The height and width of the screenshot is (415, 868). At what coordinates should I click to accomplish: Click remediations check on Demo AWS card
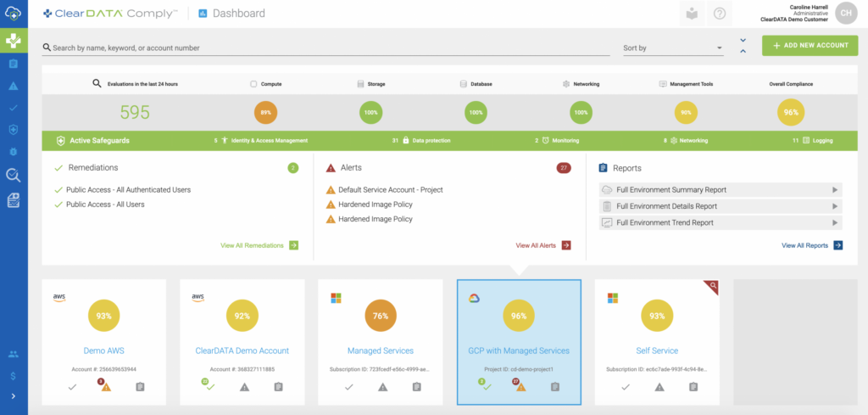pyautogui.click(x=72, y=387)
